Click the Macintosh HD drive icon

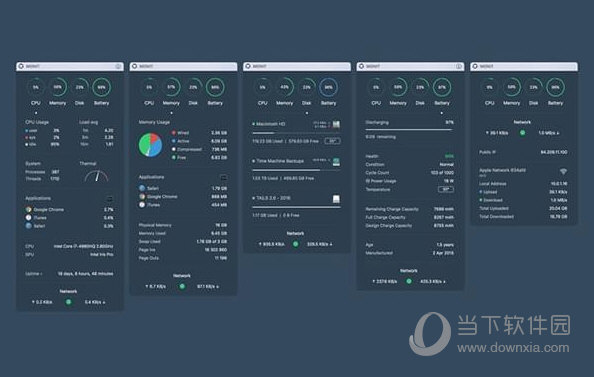pyautogui.click(x=336, y=124)
